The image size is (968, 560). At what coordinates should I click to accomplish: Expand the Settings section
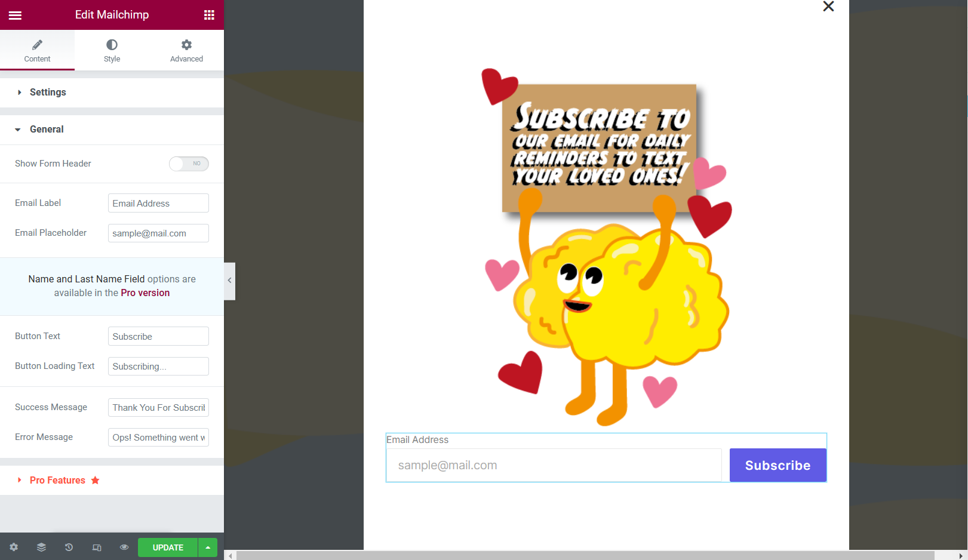pos(48,93)
